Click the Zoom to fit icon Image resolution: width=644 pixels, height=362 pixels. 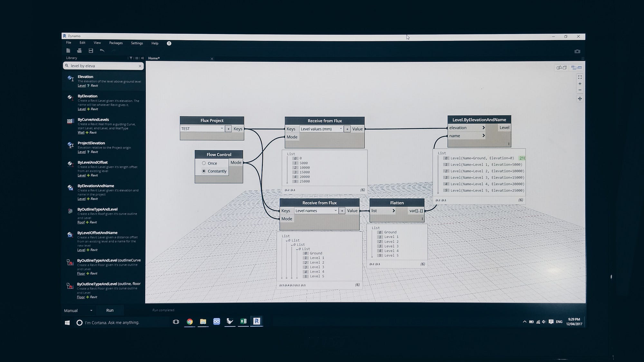580,77
